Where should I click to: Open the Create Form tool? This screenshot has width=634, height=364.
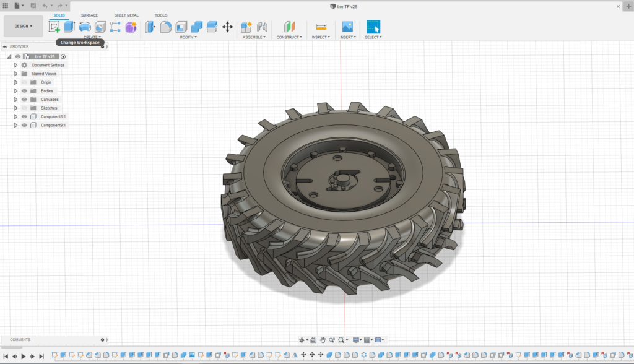coord(131,27)
